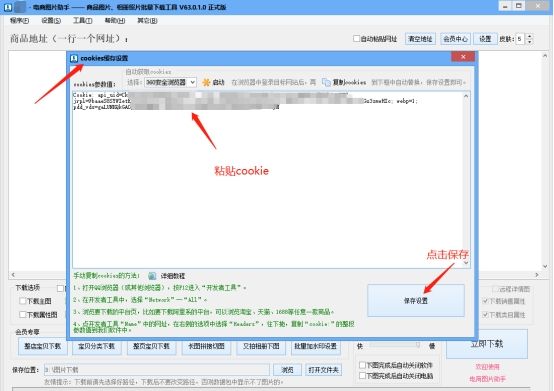Toggle the 下载销售属性 checkbox
Image resolution: width=554 pixels, height=391 pixels.
(x=485, y=301)
